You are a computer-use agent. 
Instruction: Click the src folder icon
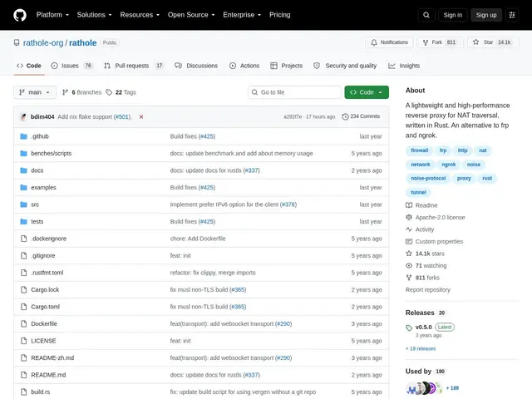[23, 204]
